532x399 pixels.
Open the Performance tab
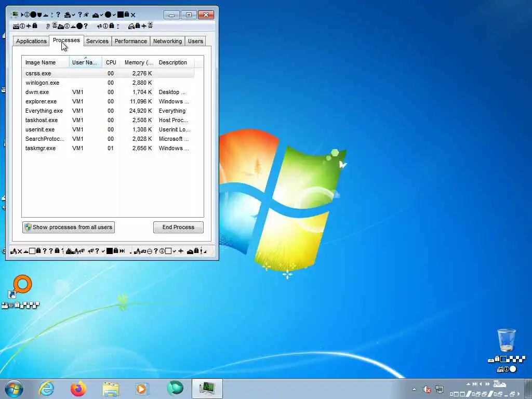point(130,41)
